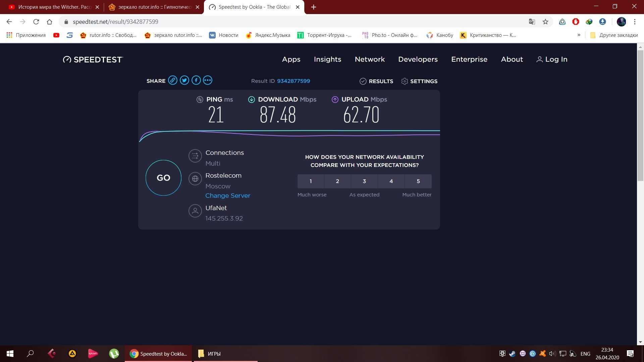The width and height of the screenshot is (644, 362).
Task: Rate network availability as 5 Much better
Action: pos(418,181)
